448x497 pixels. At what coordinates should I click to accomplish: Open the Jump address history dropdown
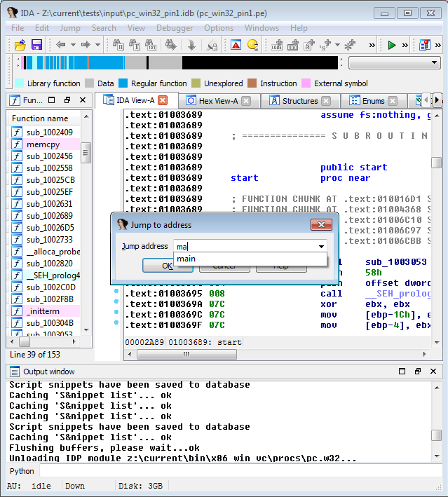coord(321,246)
